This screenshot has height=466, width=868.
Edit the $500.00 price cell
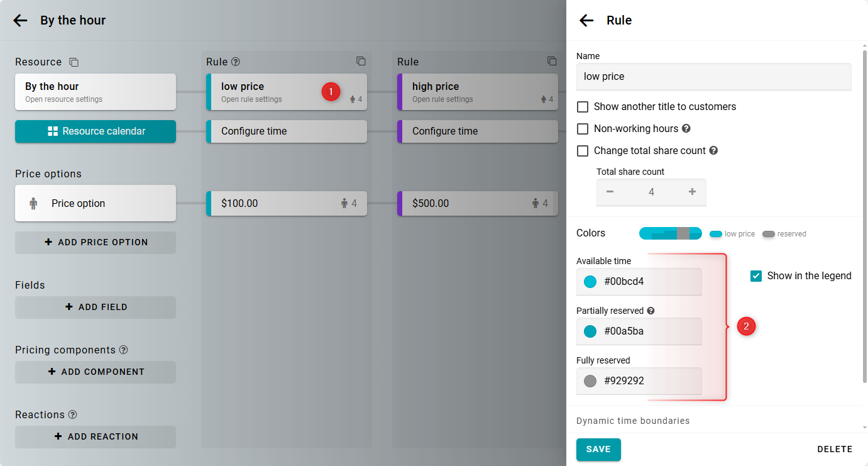point(478,203)
